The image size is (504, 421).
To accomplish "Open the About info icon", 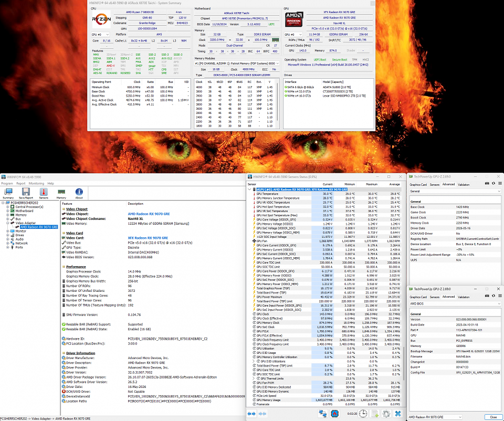I will coord(79,192).
